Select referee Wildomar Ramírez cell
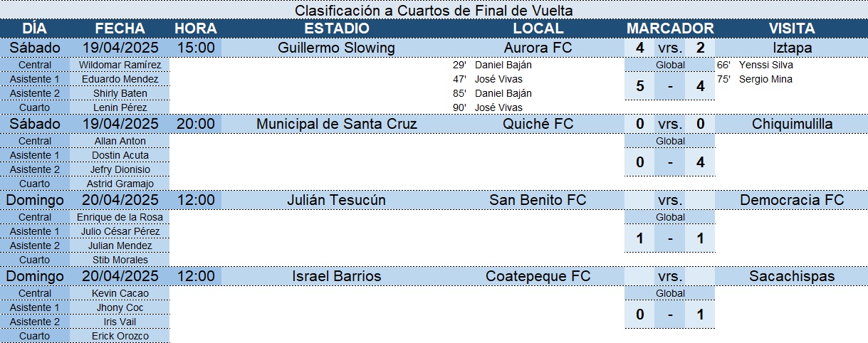Image resolution: width=868 pixels, height=343 pixels. coord(120,65)
